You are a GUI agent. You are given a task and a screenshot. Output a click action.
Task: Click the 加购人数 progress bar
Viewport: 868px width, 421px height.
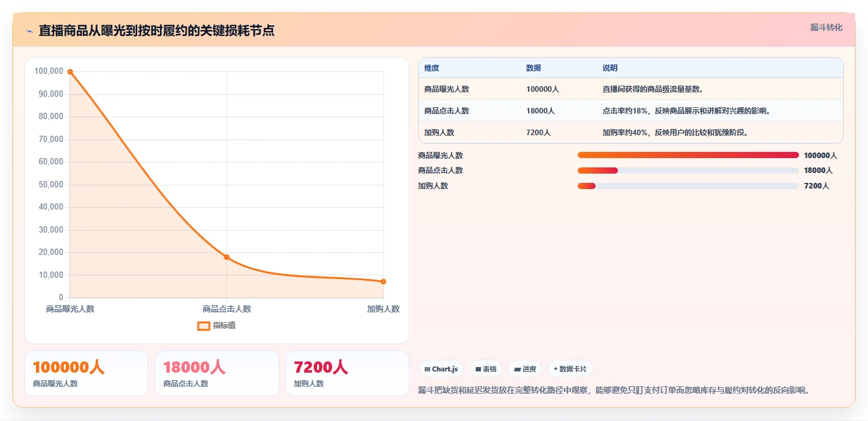(x=688, y=186)
